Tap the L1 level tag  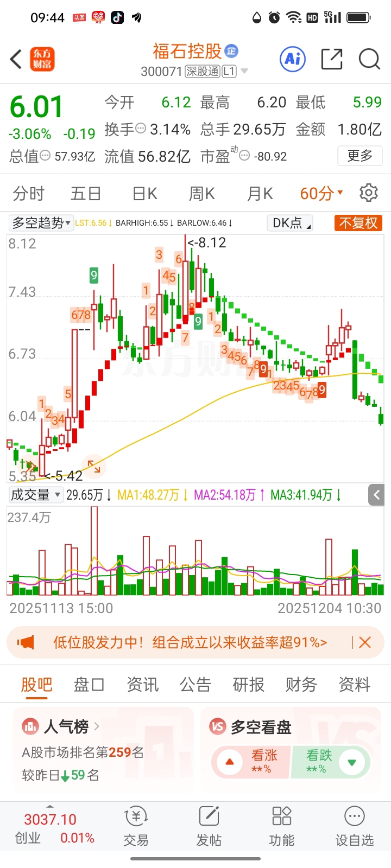click(229, 72)
